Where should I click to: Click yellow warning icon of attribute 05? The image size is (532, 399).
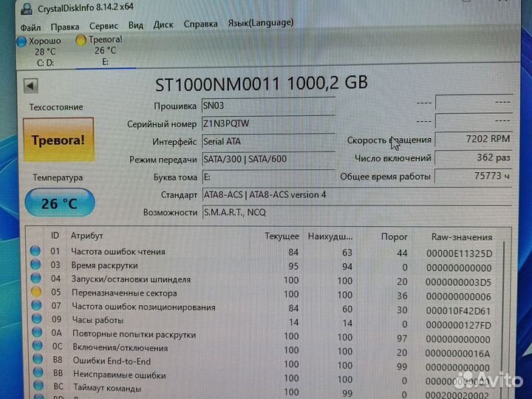(x=36, y=291)
